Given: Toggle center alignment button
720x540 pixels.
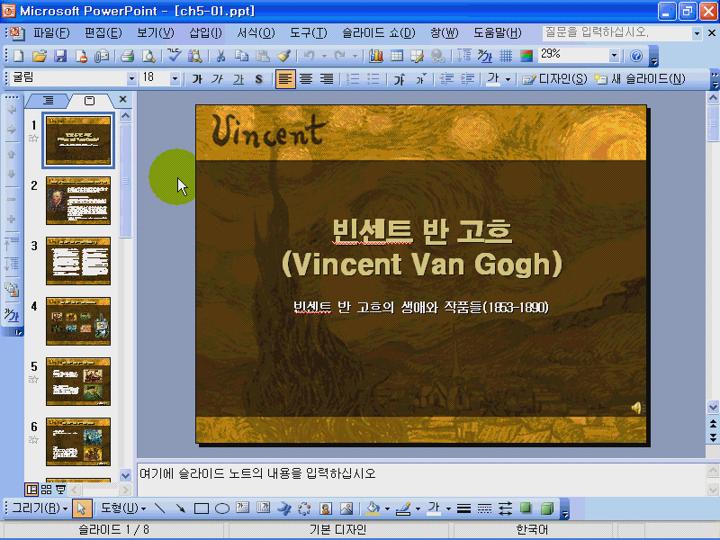Looking at the screenshot, I should pyautogui.click(x=306, y=79).
